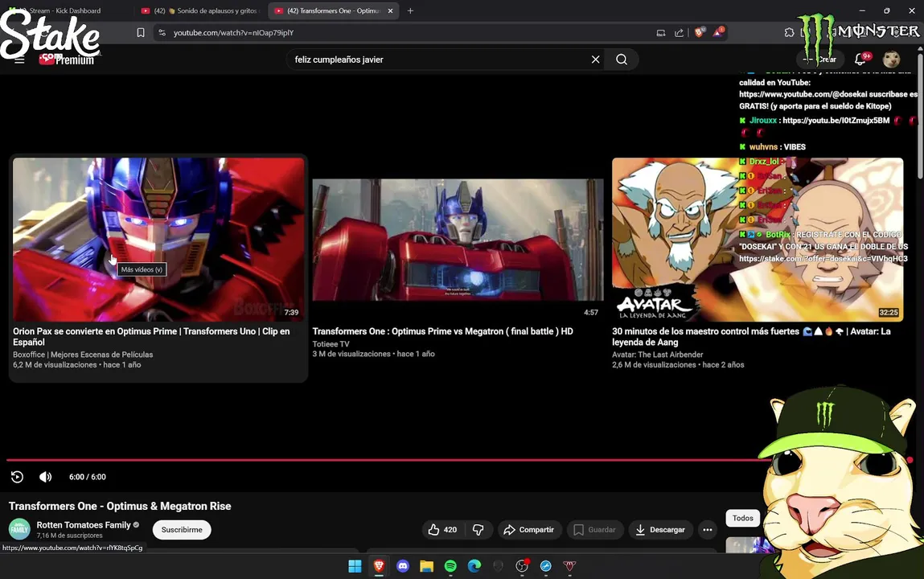924x579 pixels.
Task: Dislike the video with thumbs down
Action: pyautogui.click(x=478, y=529)
